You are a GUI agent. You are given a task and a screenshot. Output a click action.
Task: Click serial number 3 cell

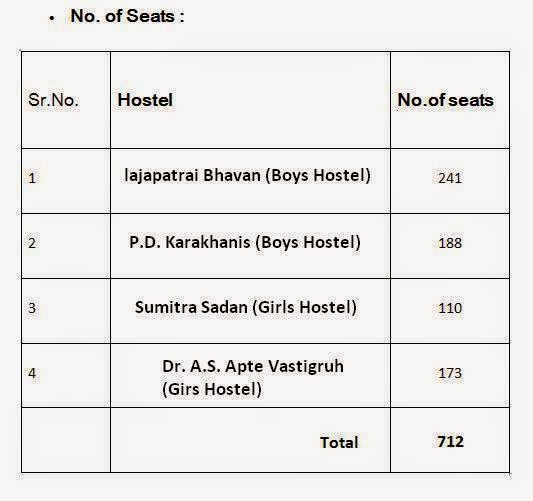pyautogui.click(x=66, y=311)
